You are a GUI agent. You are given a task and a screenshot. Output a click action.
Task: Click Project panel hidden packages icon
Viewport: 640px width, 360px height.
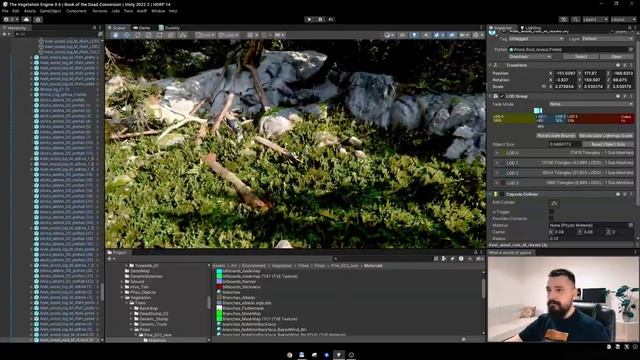click(479, 259)
